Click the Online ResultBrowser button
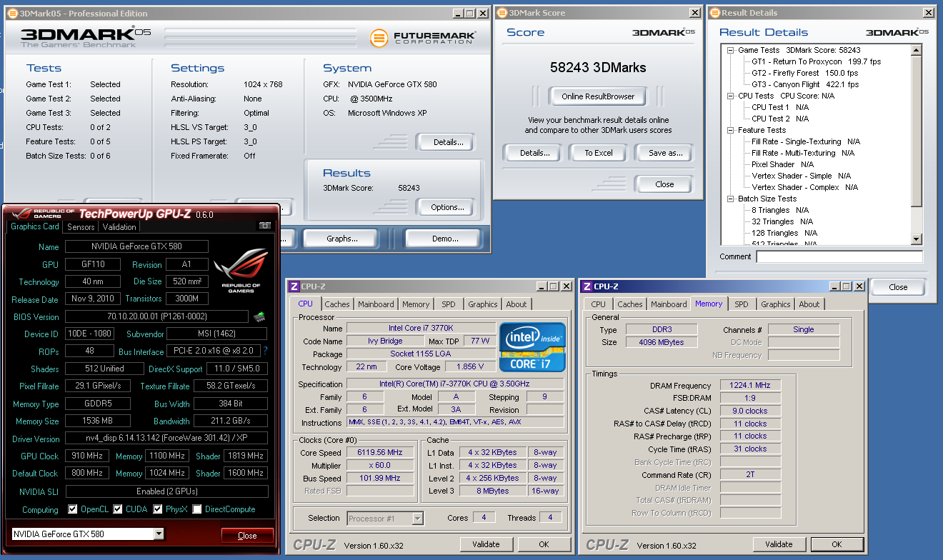The image size is (943, 560). pos(598,96)
